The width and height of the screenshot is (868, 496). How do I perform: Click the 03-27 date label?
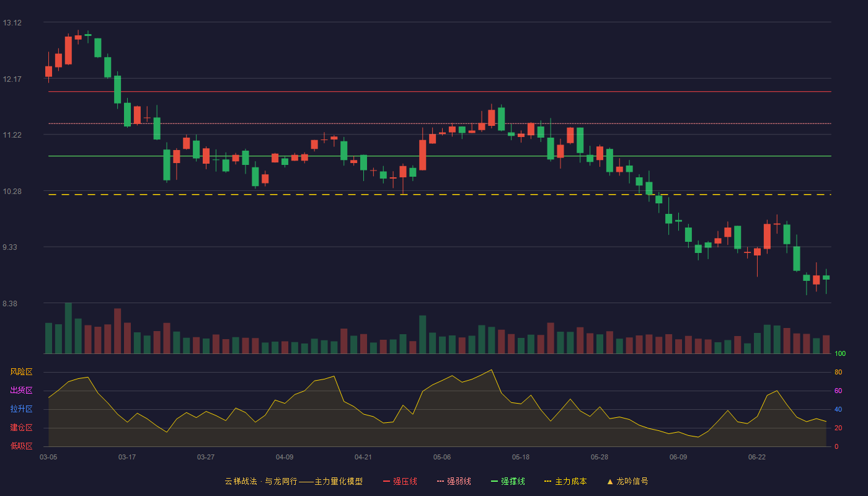pos(206,457)
